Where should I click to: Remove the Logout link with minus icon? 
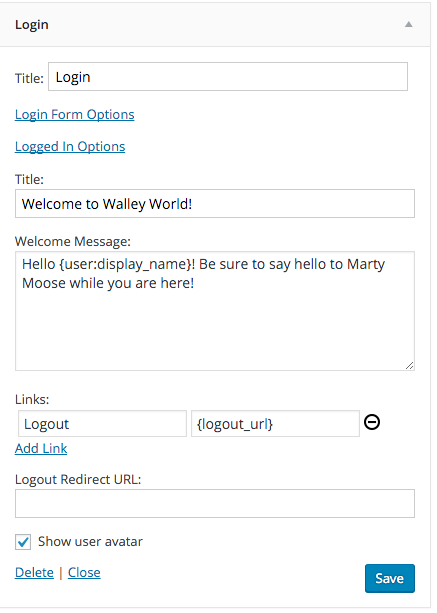(372, 422)
